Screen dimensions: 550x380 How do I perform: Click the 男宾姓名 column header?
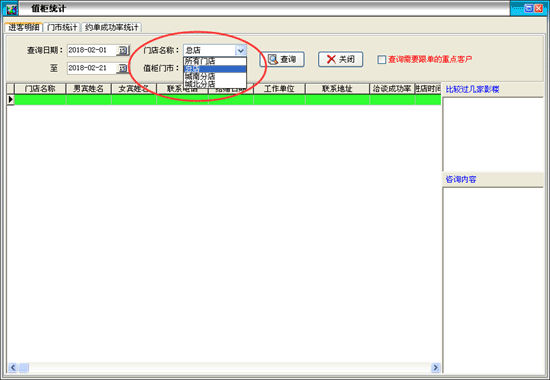coord(88,89)
